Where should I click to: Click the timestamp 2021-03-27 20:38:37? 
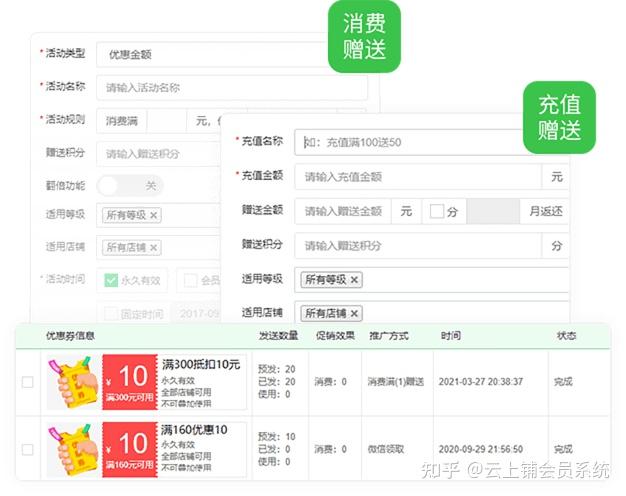pos(481,382)
